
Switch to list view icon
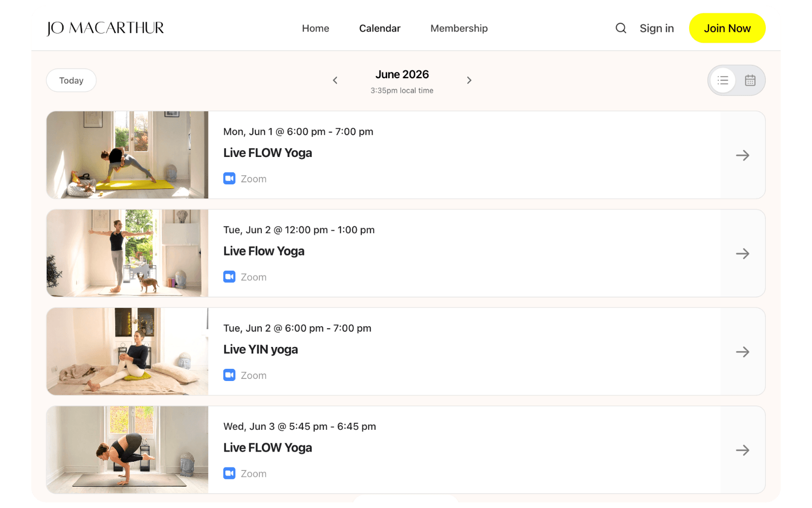pos(723,80)
